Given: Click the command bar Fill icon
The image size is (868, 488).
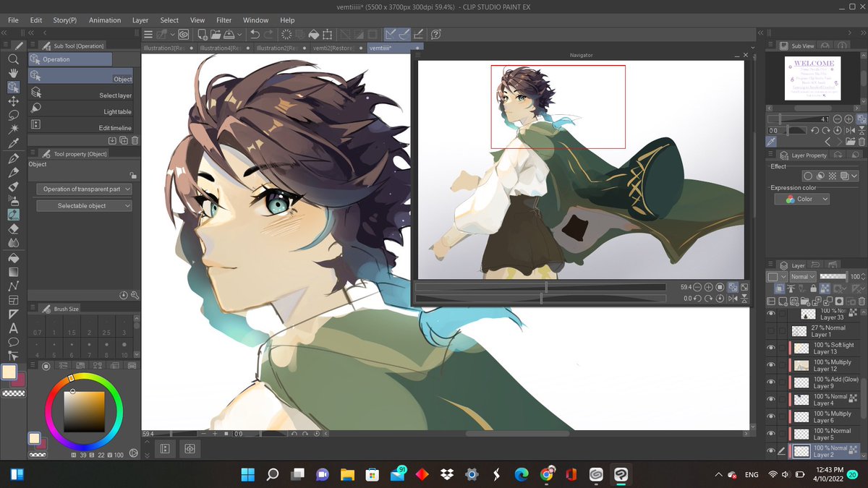Looking at the screenshot, I should click(314, 34).
